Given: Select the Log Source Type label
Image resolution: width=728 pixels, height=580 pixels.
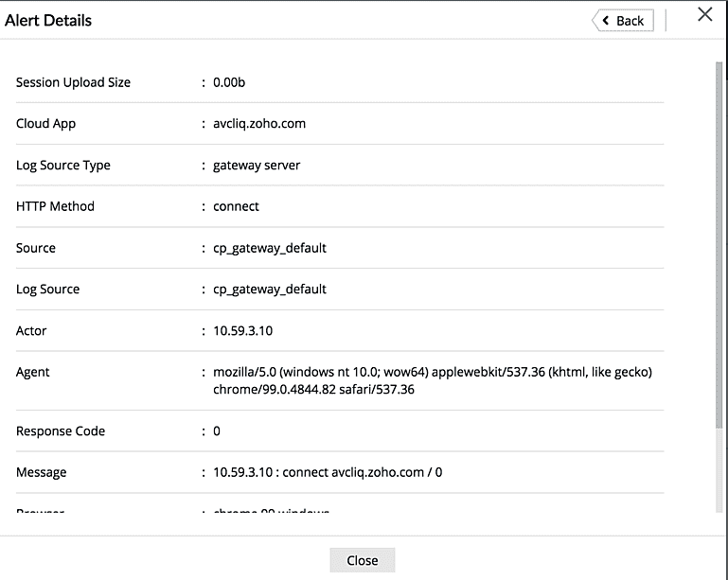Looking at the screenshot, I should point(63,166).
